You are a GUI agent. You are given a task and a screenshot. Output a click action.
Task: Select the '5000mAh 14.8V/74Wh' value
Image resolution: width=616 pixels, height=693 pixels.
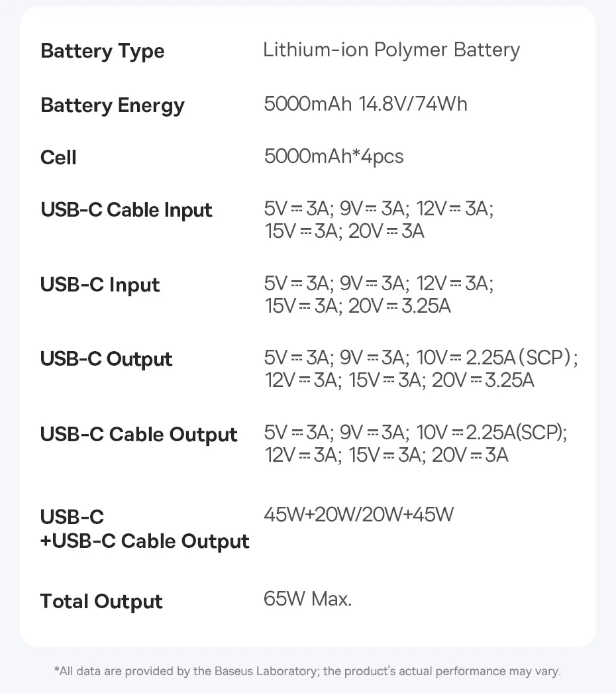pos(365,104)
